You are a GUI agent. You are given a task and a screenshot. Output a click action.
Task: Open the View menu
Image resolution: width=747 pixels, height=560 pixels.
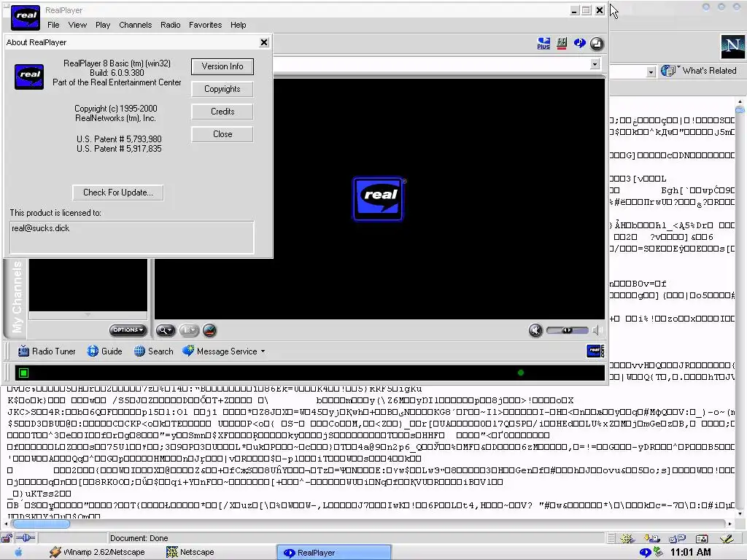coord(77,25)
